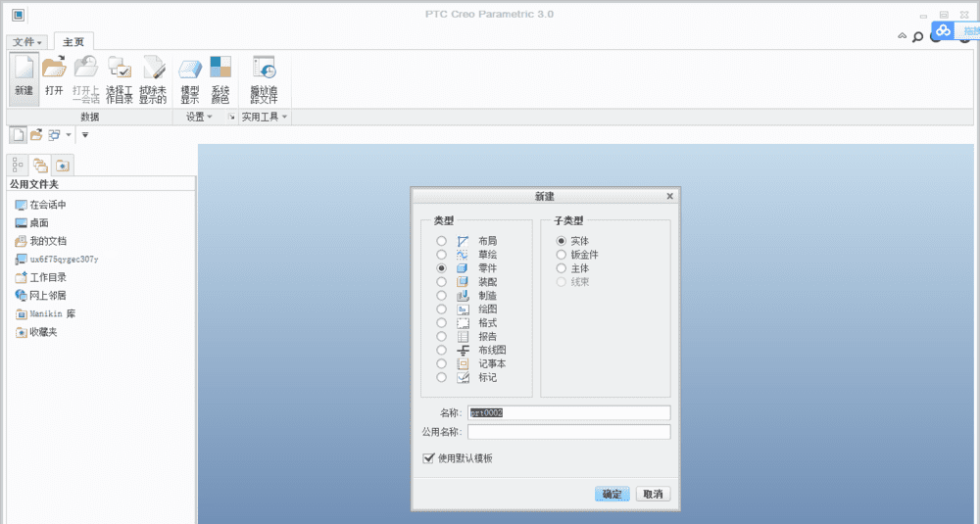The width and height of the screenshot is (980, 524).
Task: Select the 绘图 type radio button
Action: pos(441,310)
